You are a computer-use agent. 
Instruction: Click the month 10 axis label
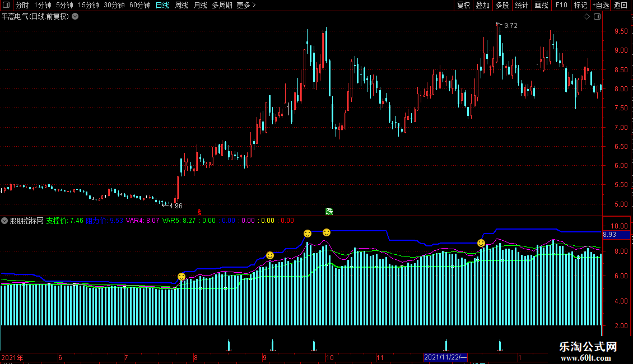coord(330,358)
